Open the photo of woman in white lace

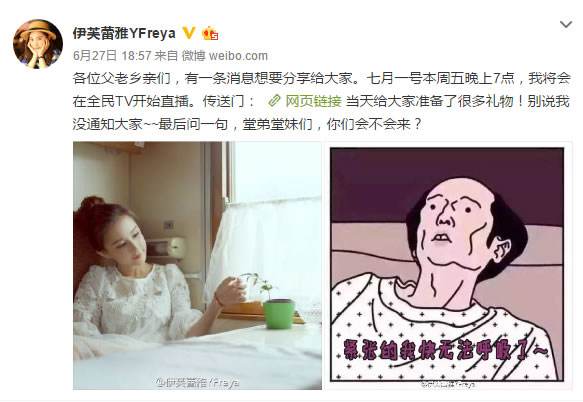coord(197,266)
